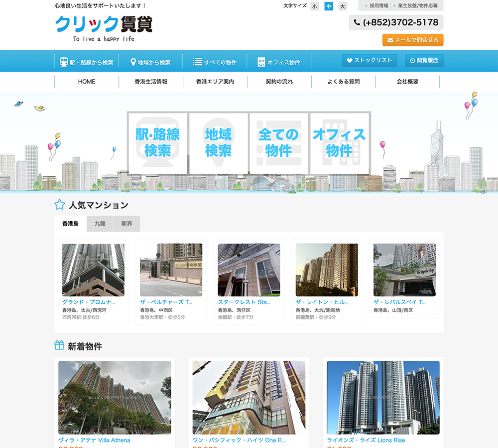This screenshot has width=498, height=448.
Task: Open the Villa Athena property photo
Action: pos(115,398)
